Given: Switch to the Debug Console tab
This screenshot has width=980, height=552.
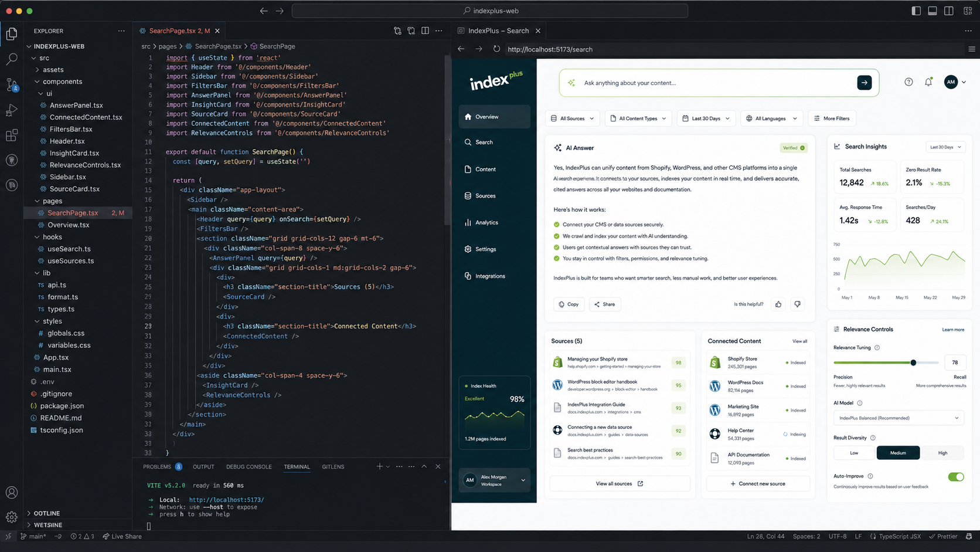Looking at the screenshot, I should pyautogui.click(x=249, y=467).
